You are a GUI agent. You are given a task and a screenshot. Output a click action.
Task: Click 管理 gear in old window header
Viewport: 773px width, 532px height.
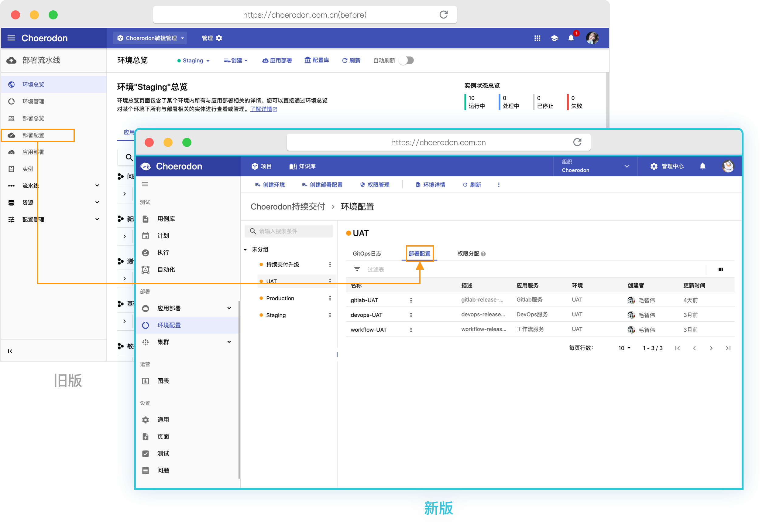click(x=212, y=38)
